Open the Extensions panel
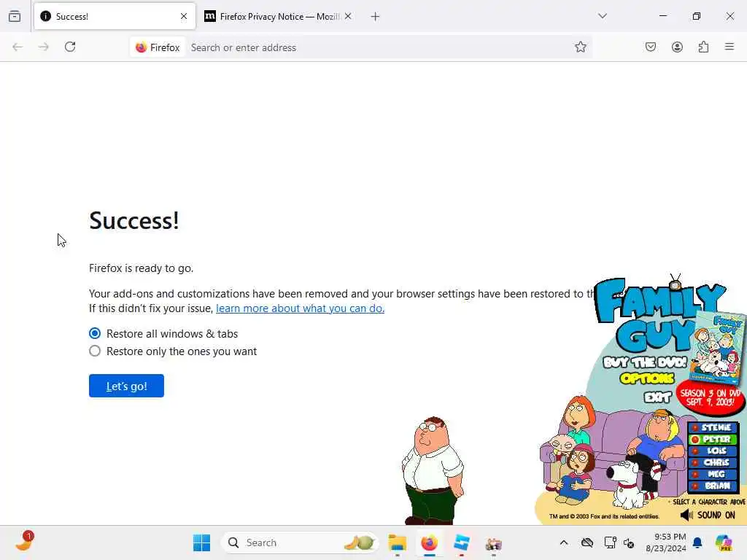Viewport: 747px width, 560px height. pyautogui.click(x=703, y=47)
